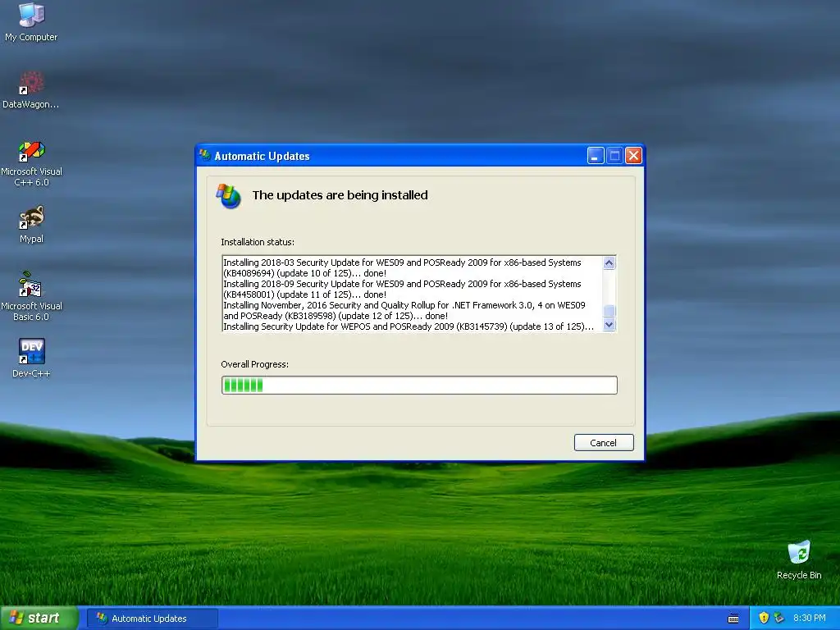Click the 'Installation status:' label

pos(258,242)
